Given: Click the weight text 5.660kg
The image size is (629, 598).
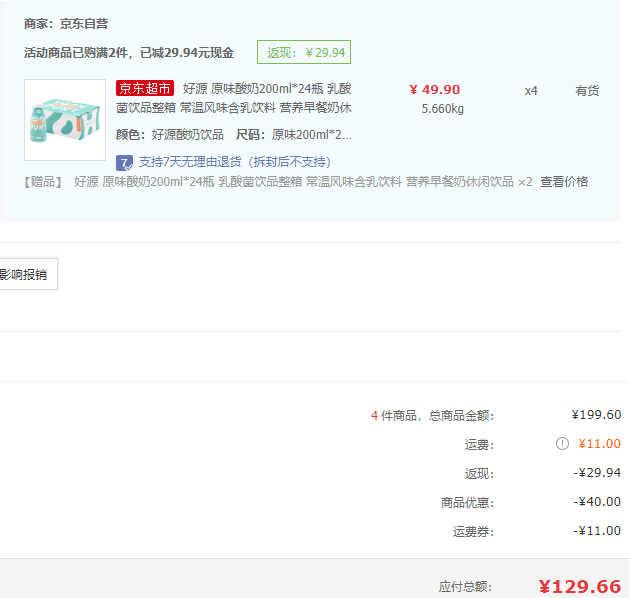Looking at the screenshot, I should [442, 109].
